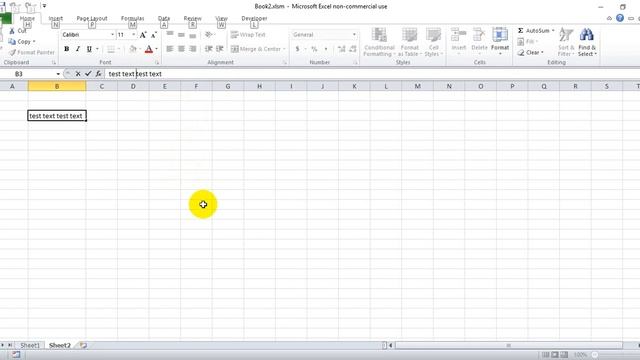Screen dimensions: 640x360
Task: Click the Increase Decimal icon
Action: [x=342, y=49]
